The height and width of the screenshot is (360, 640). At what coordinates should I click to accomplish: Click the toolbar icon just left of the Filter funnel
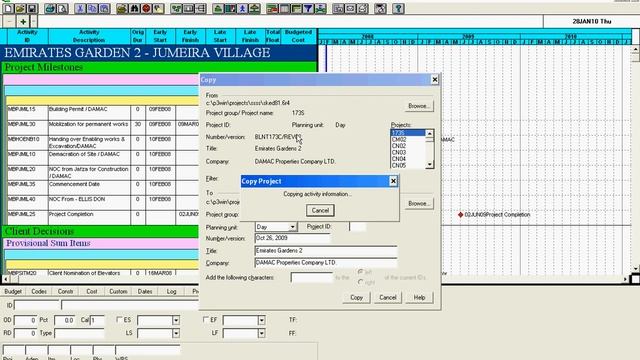[x=296, y=8]
